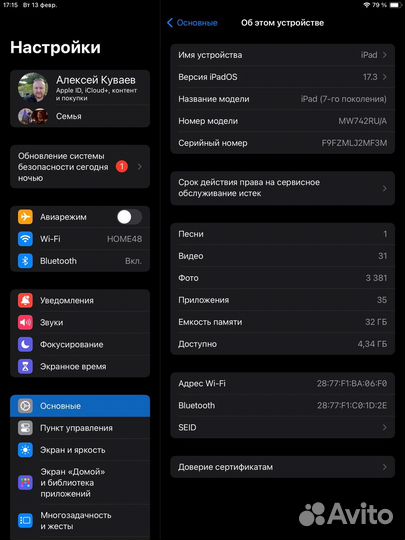405x540 pixels.
Task: Tap the Семья family avatars
Action: coord(33,116)
